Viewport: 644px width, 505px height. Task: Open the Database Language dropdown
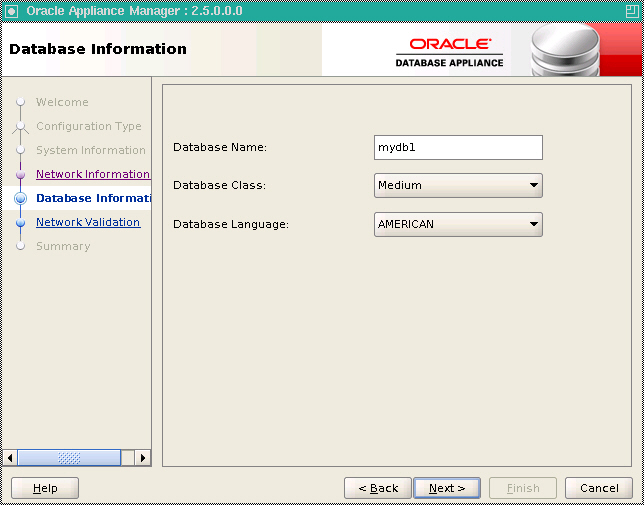[458, 224]
